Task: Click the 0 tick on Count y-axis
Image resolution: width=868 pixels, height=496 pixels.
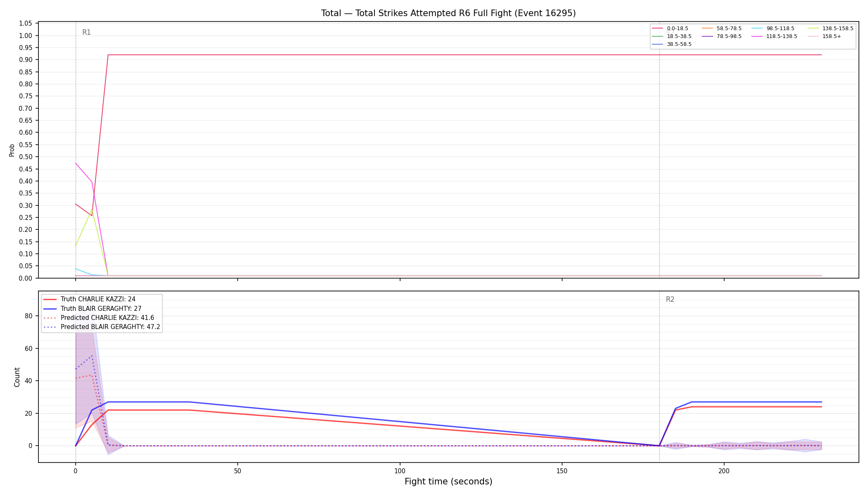Action: click(x=31, y=446)
